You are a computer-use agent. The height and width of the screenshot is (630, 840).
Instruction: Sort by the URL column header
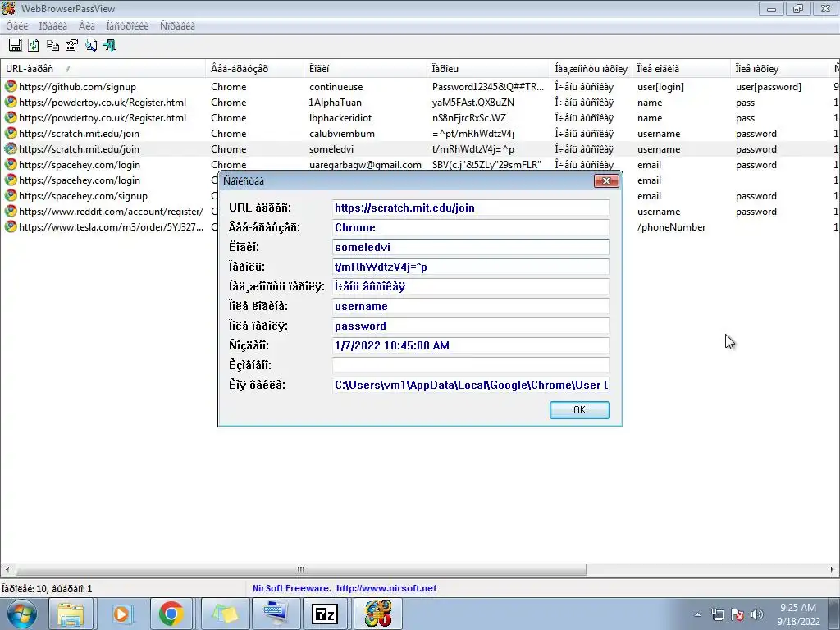tap(103, 69)
